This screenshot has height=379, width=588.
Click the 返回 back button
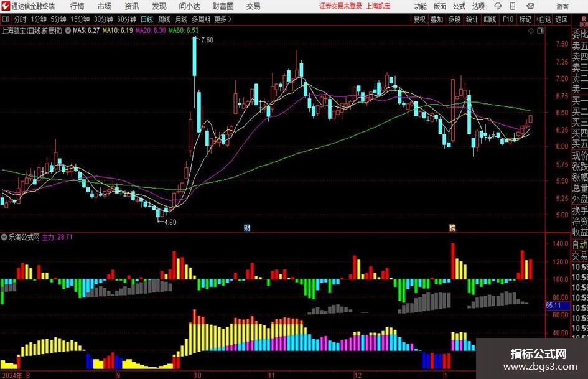561,19
